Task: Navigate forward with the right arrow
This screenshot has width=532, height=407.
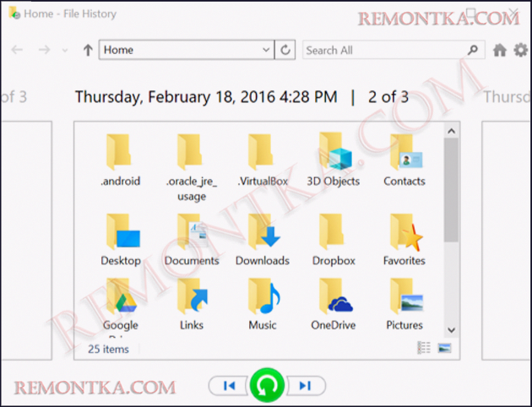Action: tap(44, 50)
